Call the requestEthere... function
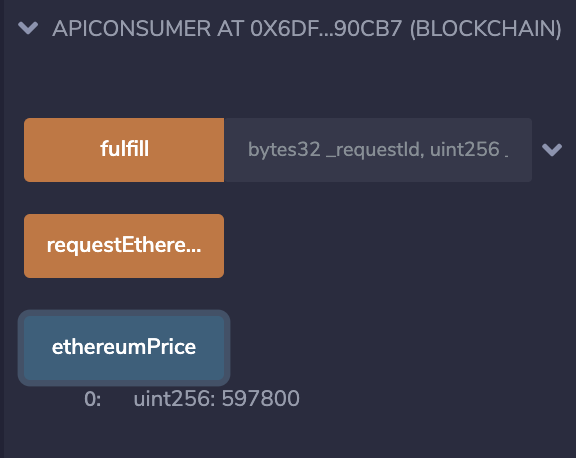The height and width of the screenshot is (458, 576). click(124, 246)
